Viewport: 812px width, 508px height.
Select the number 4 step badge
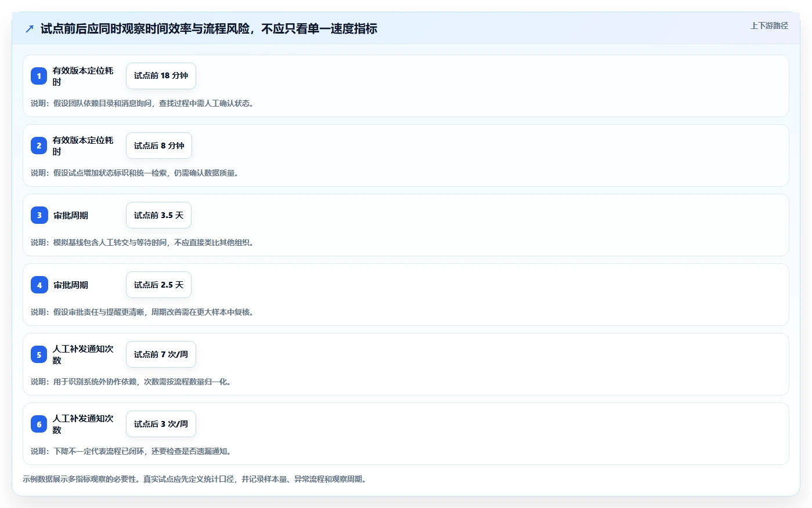39,285
